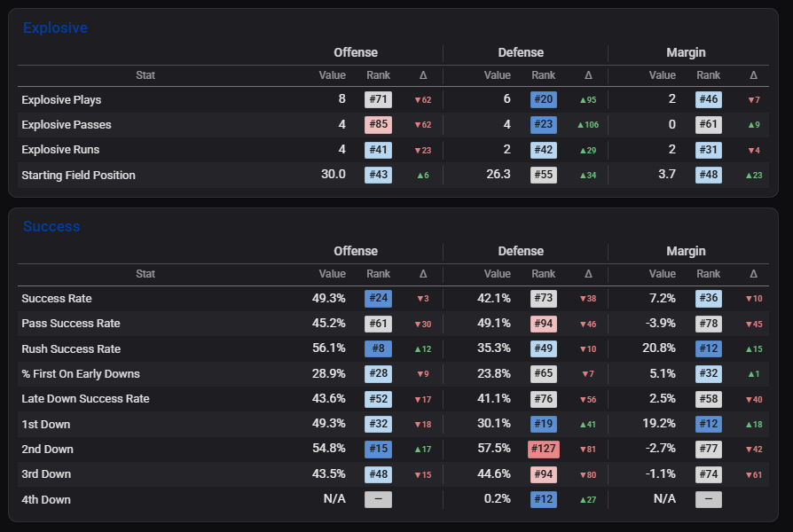Click the dash rank badge for 4th Down offense
Screen dimensions: 793x532
coord(378,499)
